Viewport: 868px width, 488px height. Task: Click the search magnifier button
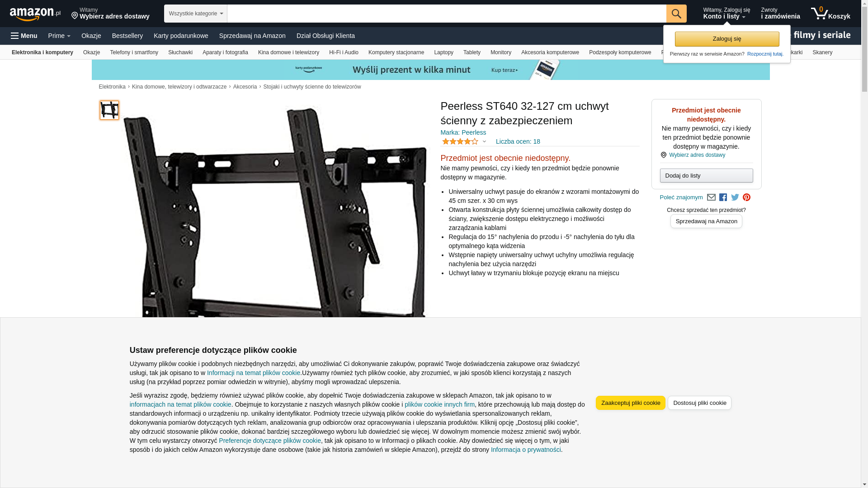tap(676, 14)
